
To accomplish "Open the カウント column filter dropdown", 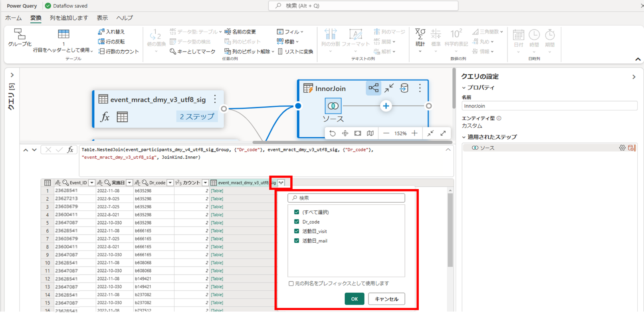I will (205, 183).
